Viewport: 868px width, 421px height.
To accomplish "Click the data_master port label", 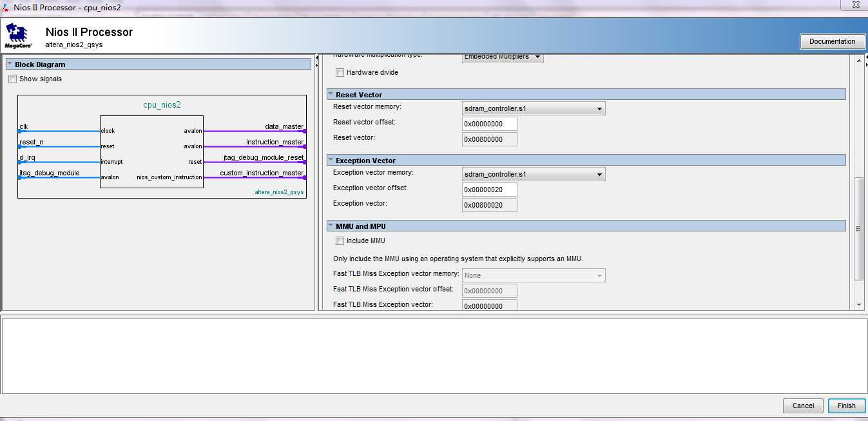I will [284, 126].
